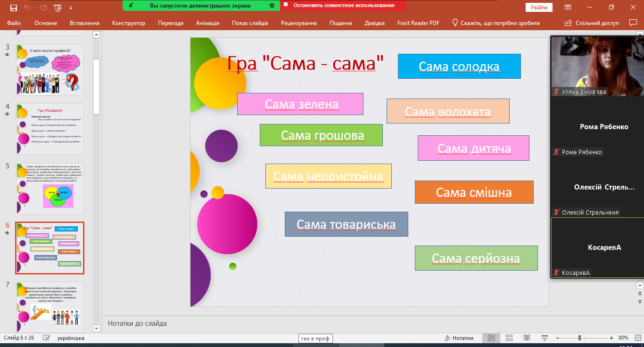Select slide 4 'Гра Професії' thumbnail
Image resolution: width=644 pixels, height=347 pixels.
coord(50,129)
